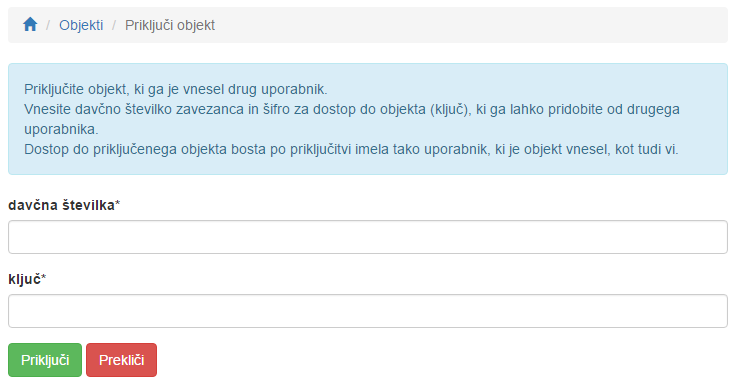
Task: Click the 'Dostop do priključenega objekta' sentence
Action: (x=351, y=149)
